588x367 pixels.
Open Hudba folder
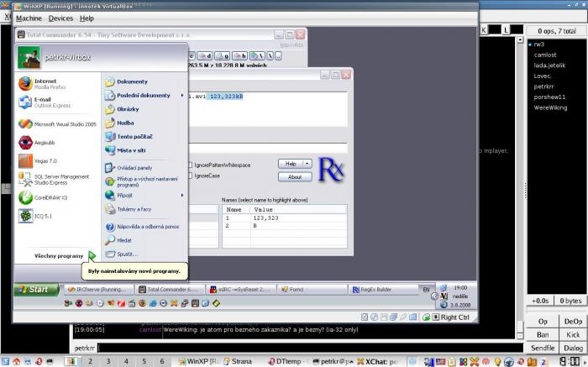[119, 123]
